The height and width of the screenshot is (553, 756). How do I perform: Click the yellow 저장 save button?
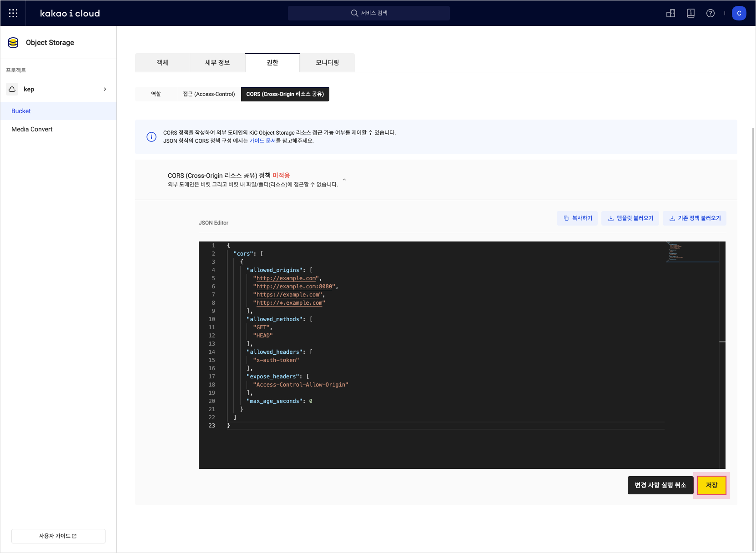point(712,485)
